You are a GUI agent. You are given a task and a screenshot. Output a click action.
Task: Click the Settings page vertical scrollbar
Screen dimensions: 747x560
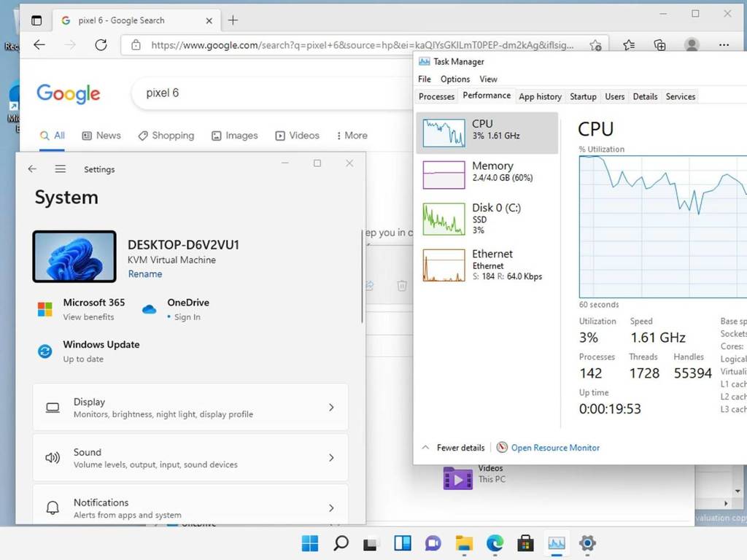362,276
